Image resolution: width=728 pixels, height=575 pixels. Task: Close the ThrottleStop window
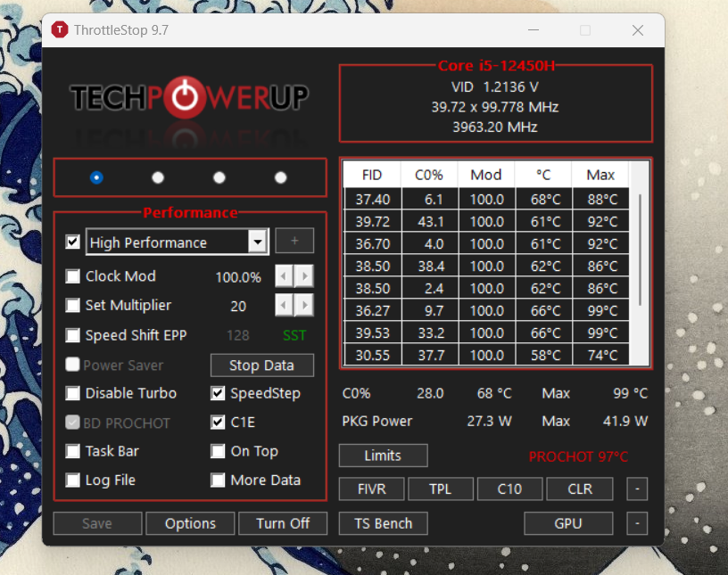[x=638, y=30]
